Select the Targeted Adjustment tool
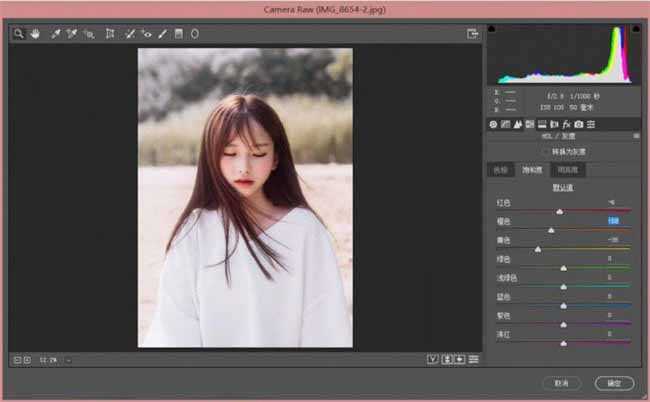650x402 pixels. (x=89, y=34)
